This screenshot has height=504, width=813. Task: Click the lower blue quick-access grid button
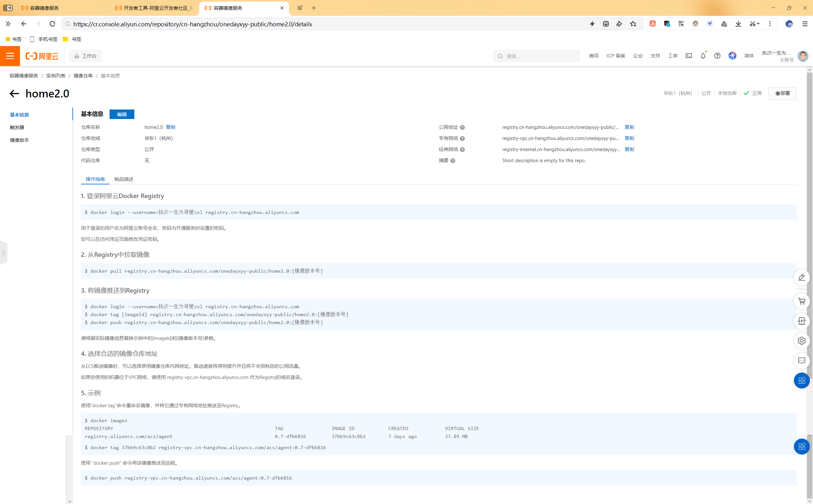[x=802, y=447]
